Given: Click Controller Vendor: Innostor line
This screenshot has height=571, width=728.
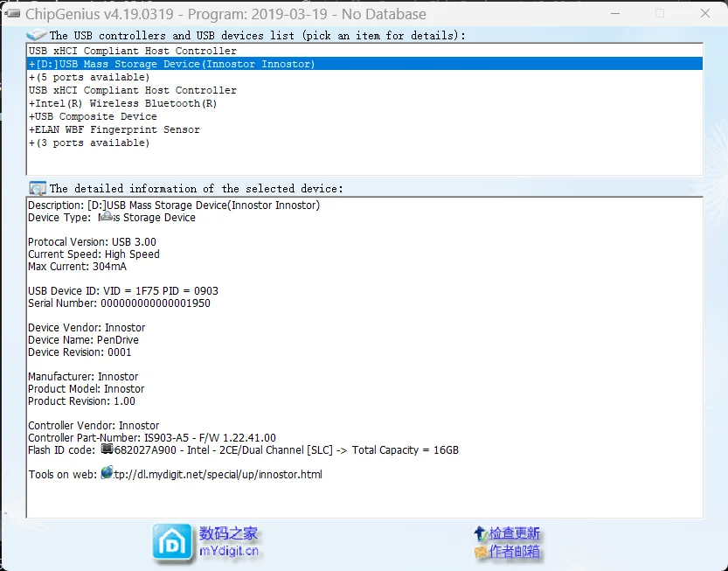Looking at the screenshot, I should click(x=94, y=425).
